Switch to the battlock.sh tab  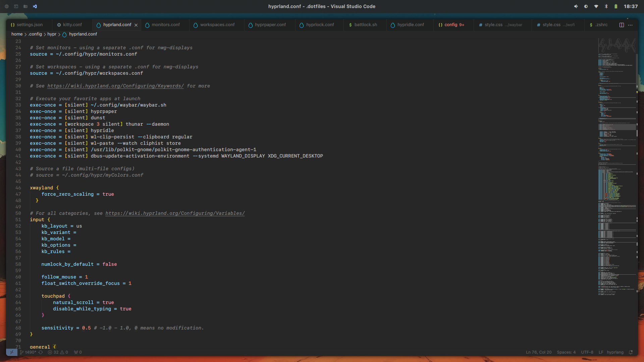click(x=366, y=24)
